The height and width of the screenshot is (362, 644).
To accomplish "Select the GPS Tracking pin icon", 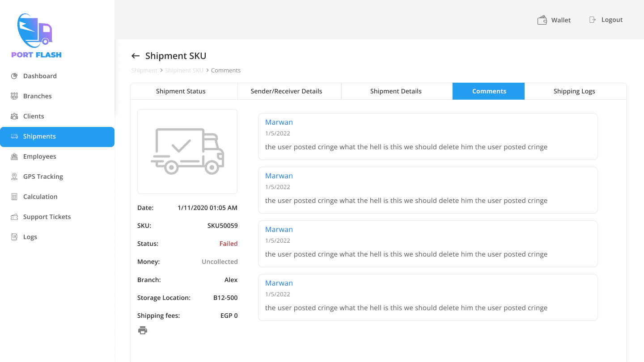I will pos(14,177).
